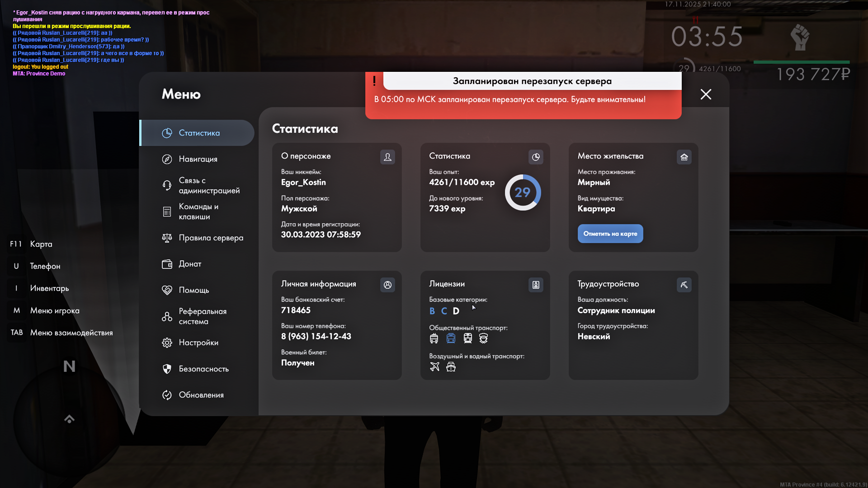Click the profile icon in О персонаже card

click(x=387, y=157)
